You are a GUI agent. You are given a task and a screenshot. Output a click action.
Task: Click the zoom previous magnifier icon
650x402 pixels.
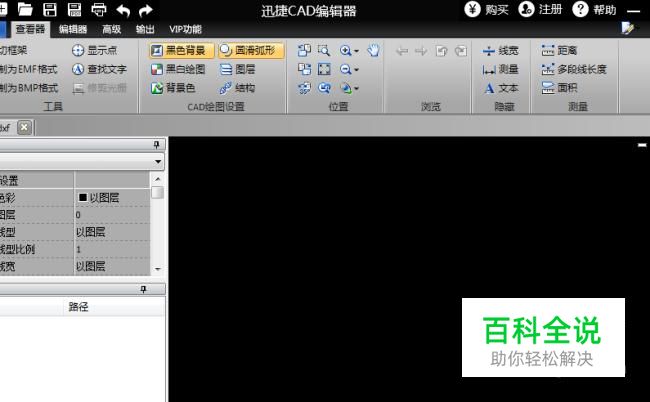point(324,88)
